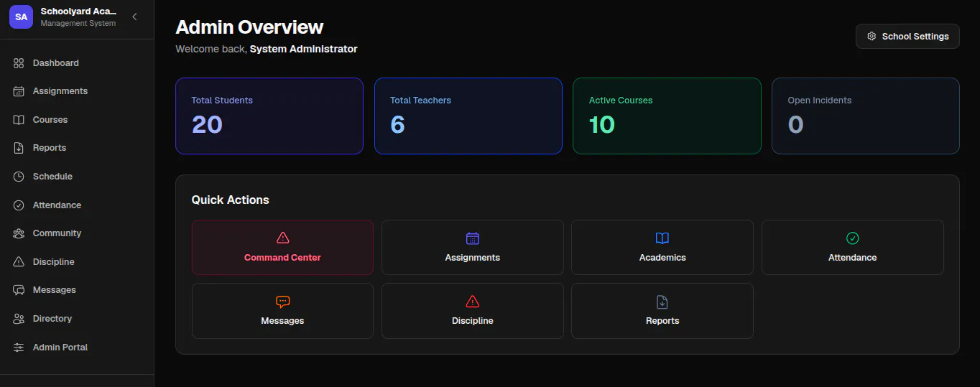Click the 'Admin Overview' heading
Image resolution: width=980 pixels, height=387 pixels.
249,27
